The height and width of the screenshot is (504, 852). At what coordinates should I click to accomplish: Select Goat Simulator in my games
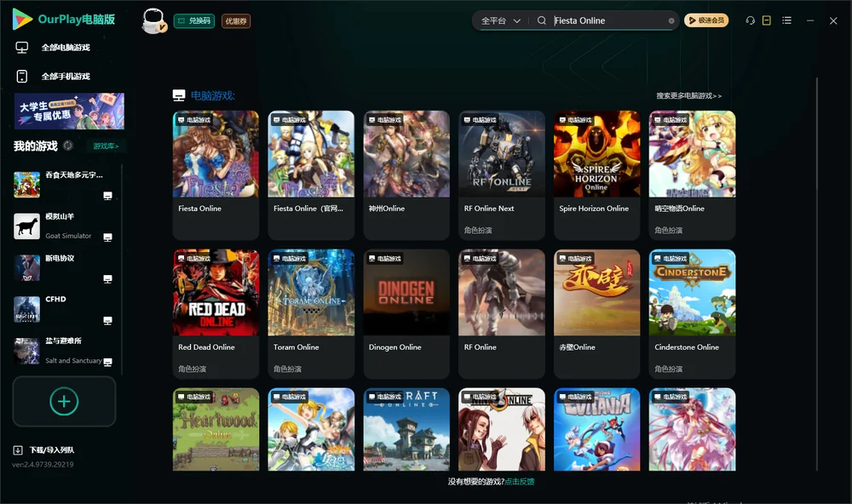[64, 226]
